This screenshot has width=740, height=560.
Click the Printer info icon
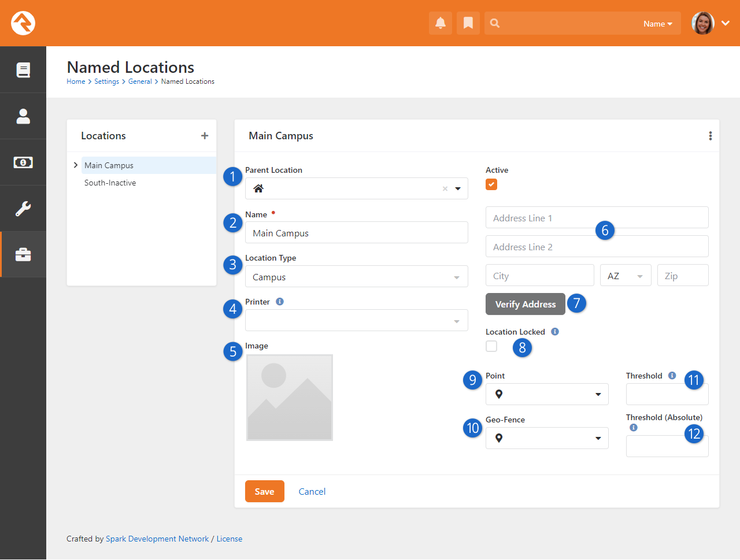click(280, 302)
